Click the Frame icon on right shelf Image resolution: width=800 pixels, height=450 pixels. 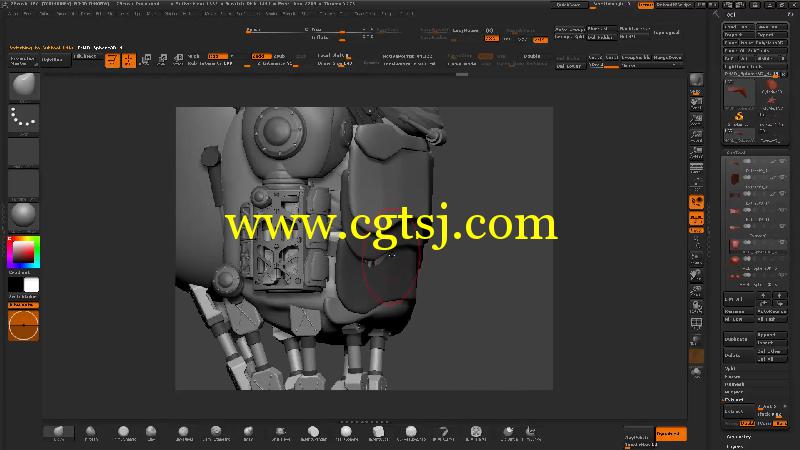[696, 259]
